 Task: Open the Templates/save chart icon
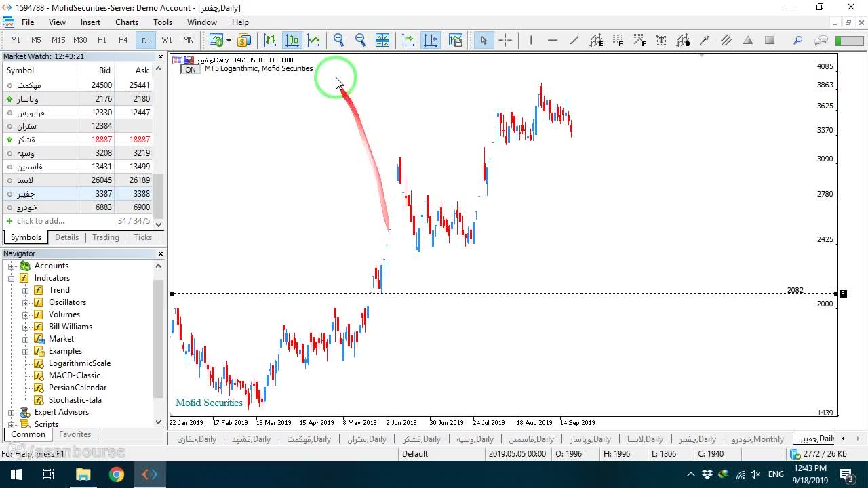coord(455,40)
